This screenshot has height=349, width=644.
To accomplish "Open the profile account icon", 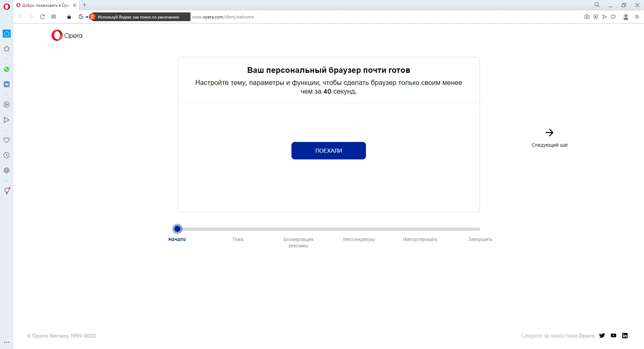I will (626, 17).
